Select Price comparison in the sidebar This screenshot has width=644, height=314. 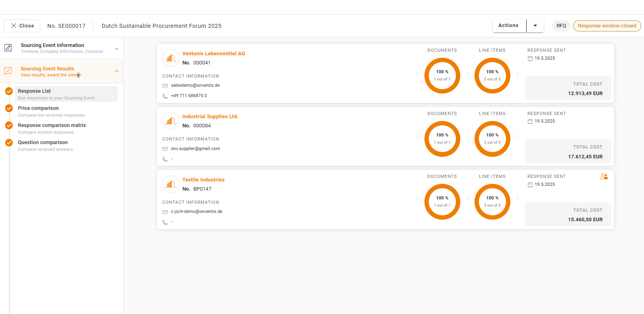[38, 108]
